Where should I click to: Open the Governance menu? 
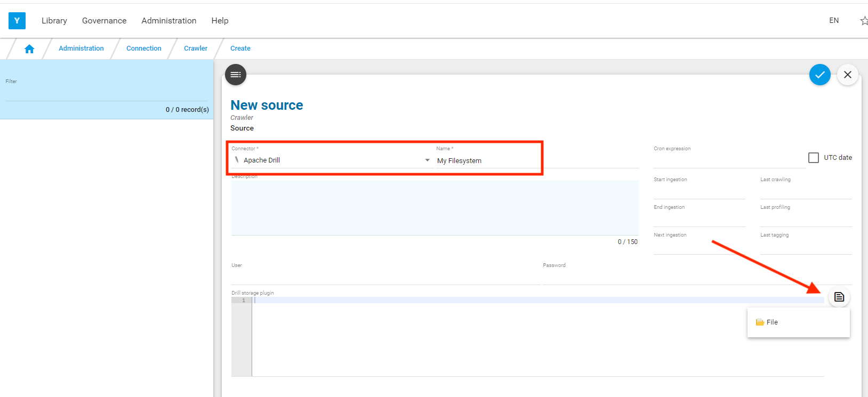click(x=104, y=21)
